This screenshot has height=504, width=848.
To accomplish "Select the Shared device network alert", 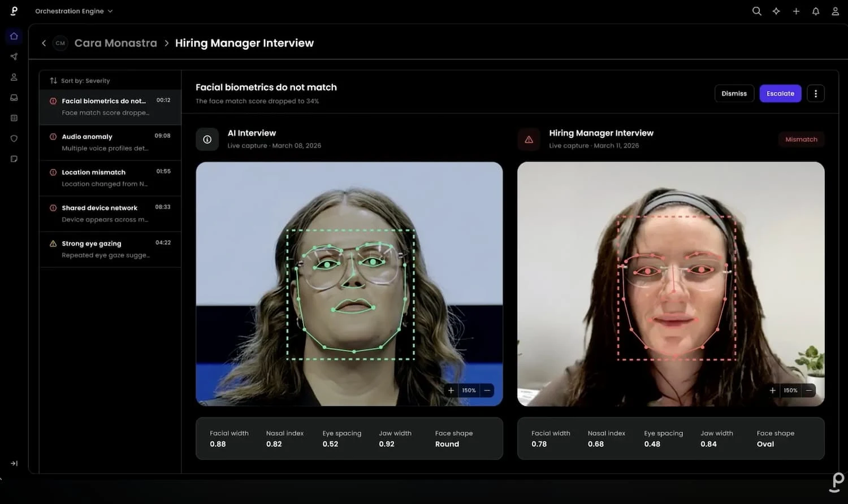I will [x=110, y=214].
